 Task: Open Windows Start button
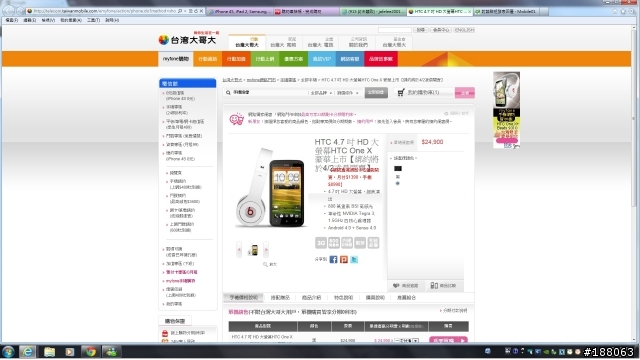8,351
